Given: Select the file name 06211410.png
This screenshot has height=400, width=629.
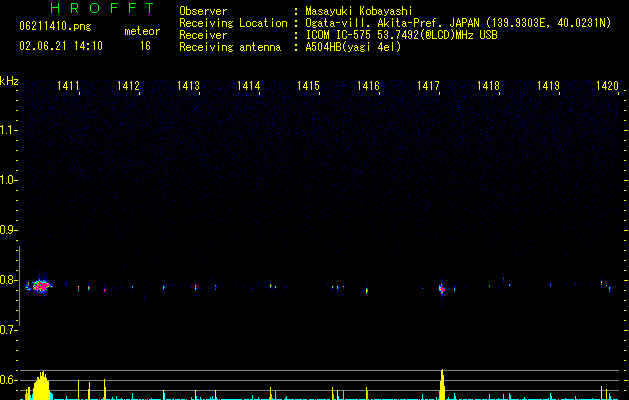Looking at the screenshot, I should pos(55,26).
